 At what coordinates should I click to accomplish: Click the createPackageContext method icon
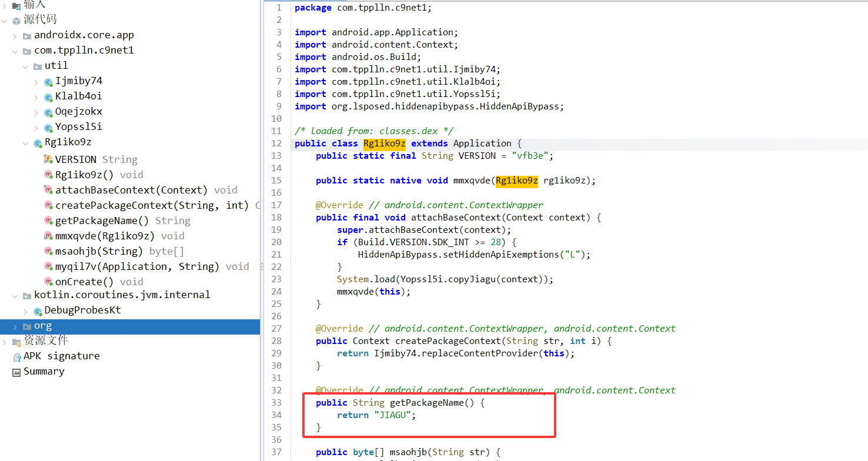pos(48,205)
